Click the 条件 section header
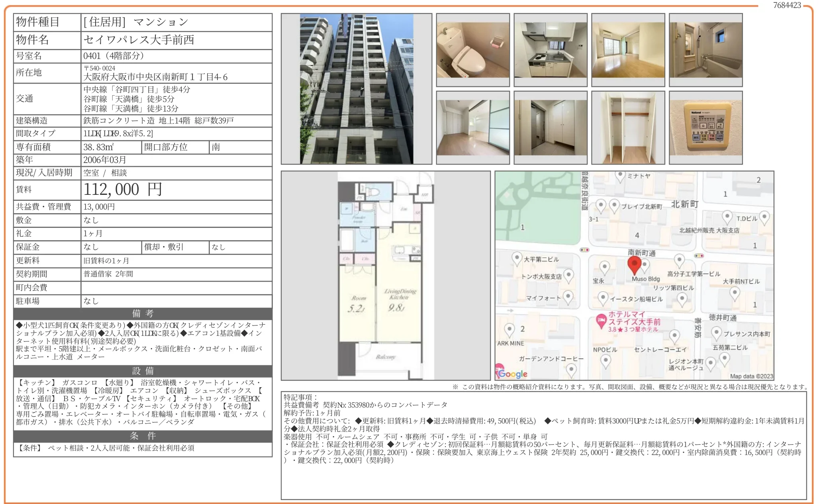 pyautogui.click(x=143, y=436)
